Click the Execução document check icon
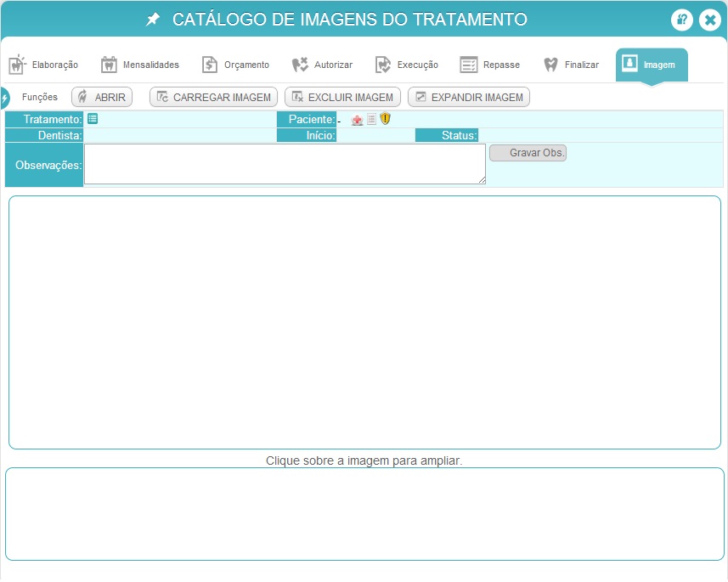This screenshot has width=728, height=582. click(x=383, y=65)
